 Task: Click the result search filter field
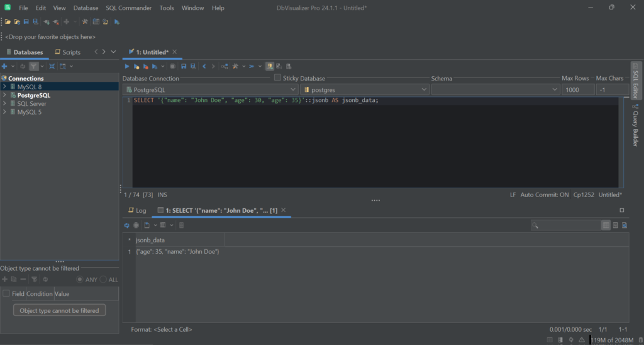click(x=565, y=225)
